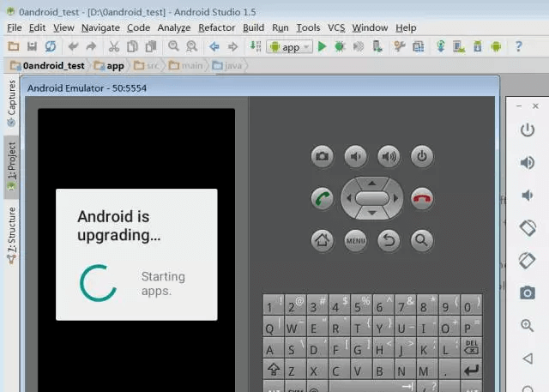This screenshot has height=392, width=549.
Task: Open the AVD Manager icon
Action: click(459, 46)
